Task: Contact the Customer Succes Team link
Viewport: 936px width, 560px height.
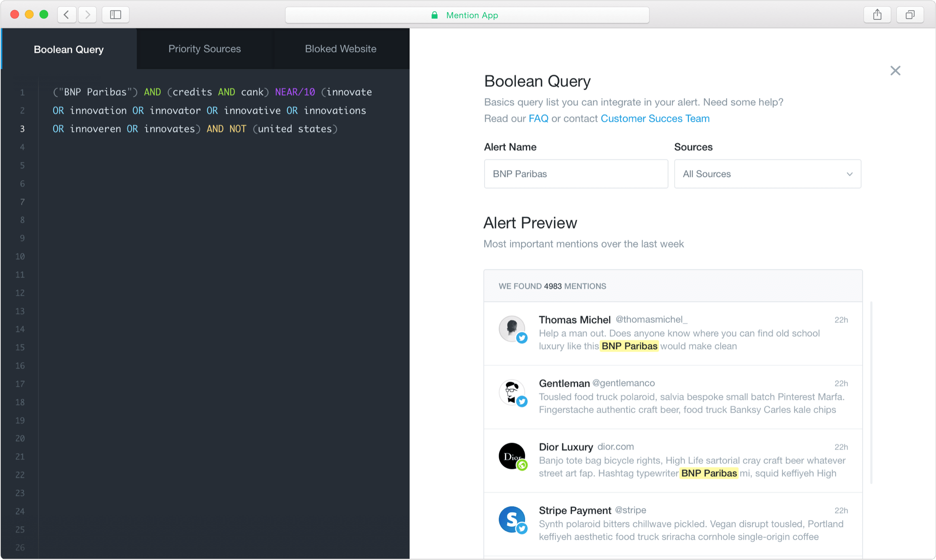Action: 655,119
